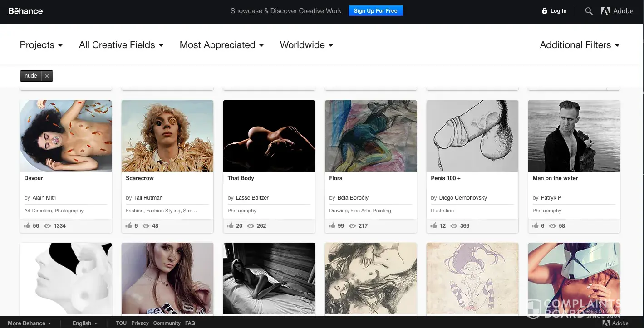Click the eye icon on Man on the water
644x328 pixels.
[552, 225]
